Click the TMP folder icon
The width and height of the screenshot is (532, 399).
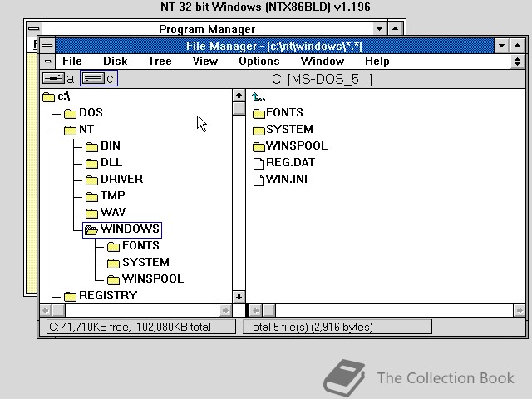(x=91, y=196)
